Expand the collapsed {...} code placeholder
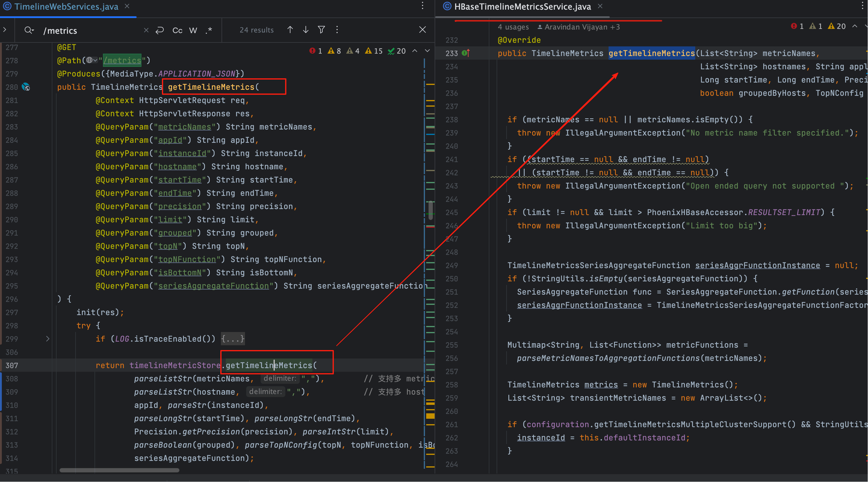 point(233,339)
